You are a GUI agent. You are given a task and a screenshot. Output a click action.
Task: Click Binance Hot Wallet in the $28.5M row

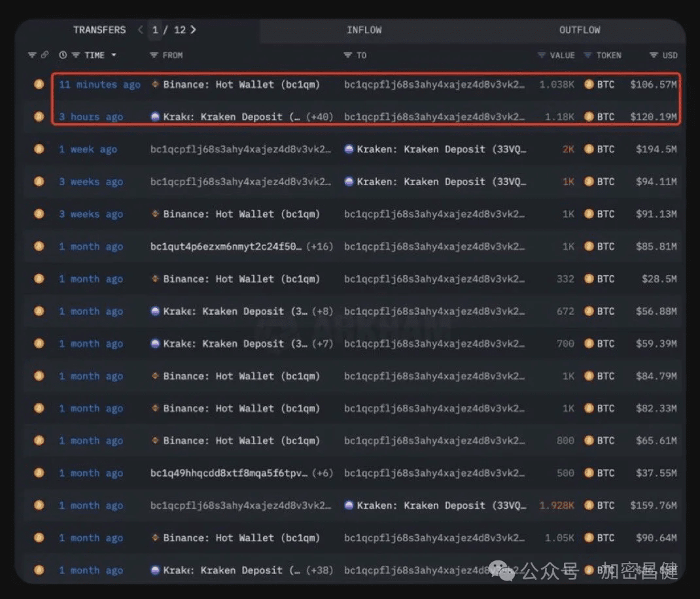[241, 279]
